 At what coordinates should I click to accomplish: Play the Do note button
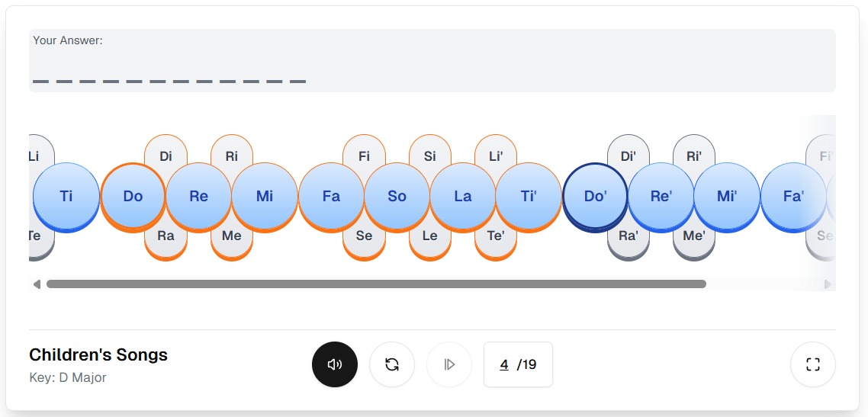point(133,196)
